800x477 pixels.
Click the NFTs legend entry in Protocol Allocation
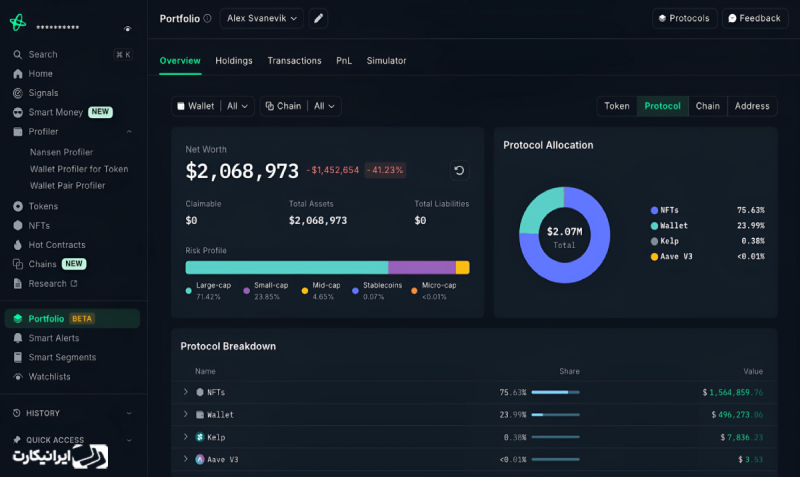[x=708, y=210]
